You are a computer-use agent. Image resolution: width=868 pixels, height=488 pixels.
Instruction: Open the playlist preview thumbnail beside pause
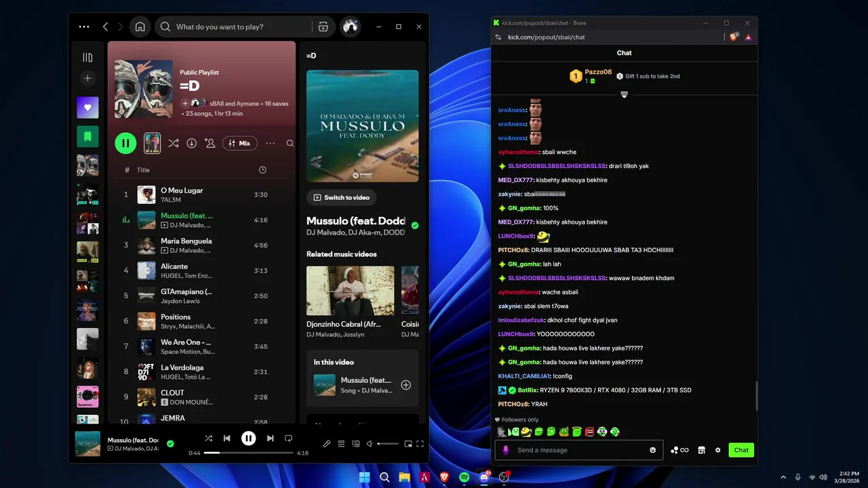153,143
